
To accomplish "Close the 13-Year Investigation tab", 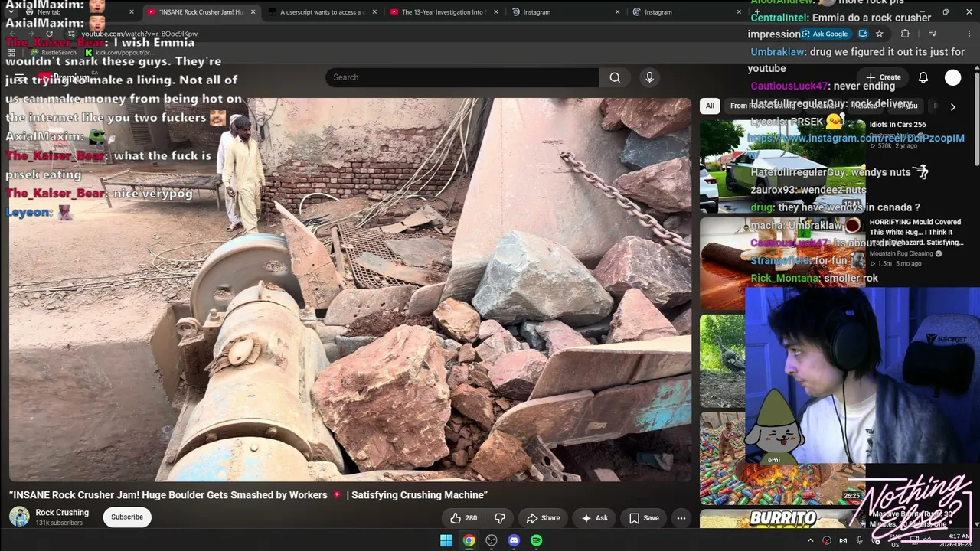I will click(x=496, y=12).
